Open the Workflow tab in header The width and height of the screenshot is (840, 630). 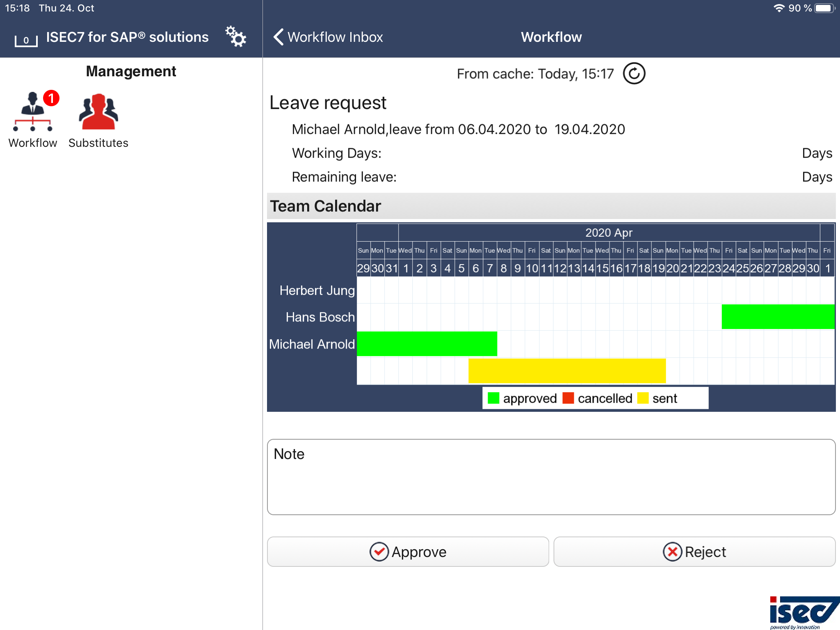pyautogui.click(x=551, y=37)
